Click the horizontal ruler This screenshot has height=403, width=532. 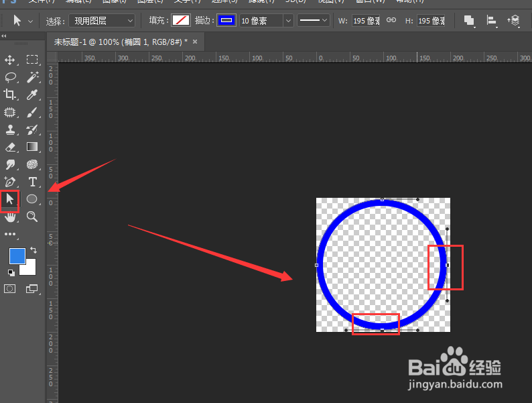click(x=295, y=57)
